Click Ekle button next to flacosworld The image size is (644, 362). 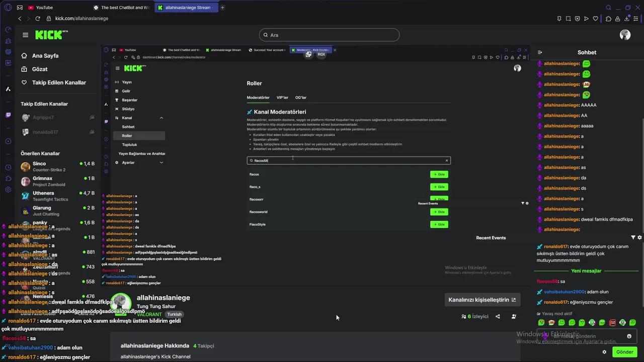(439, 212)
